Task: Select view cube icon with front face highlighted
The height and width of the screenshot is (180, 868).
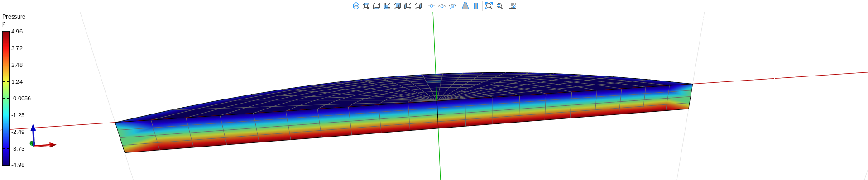Action: click(x=387, y=6)
